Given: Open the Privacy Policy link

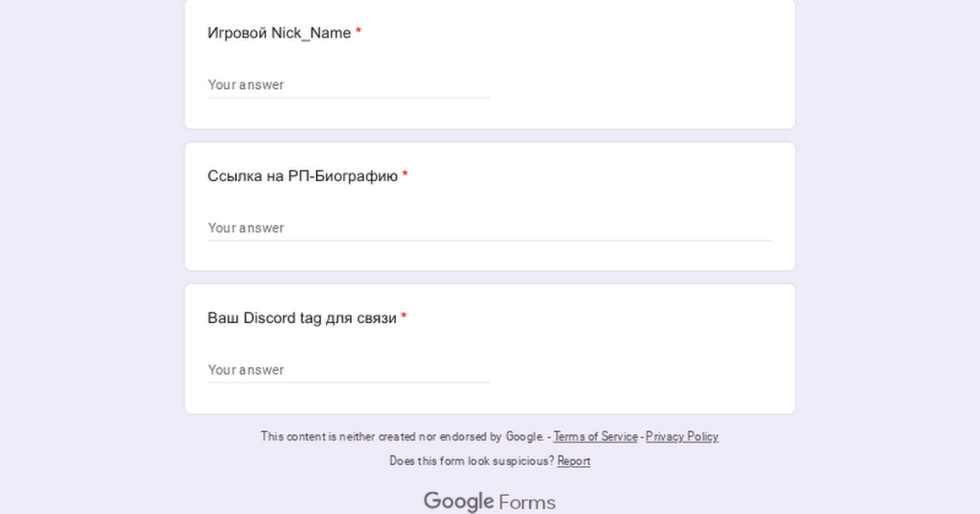Looking at the screenshot, I should click(x=682, y=436).
